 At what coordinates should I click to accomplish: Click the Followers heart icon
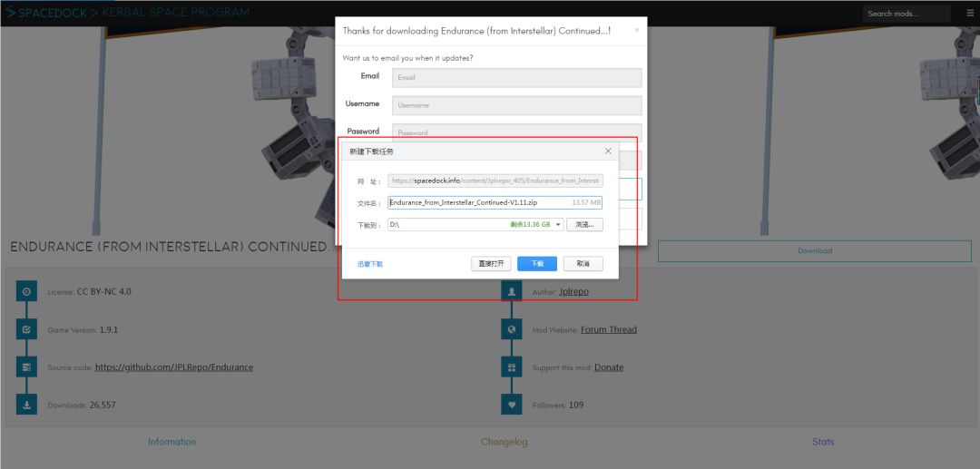[x=511, y=405]
